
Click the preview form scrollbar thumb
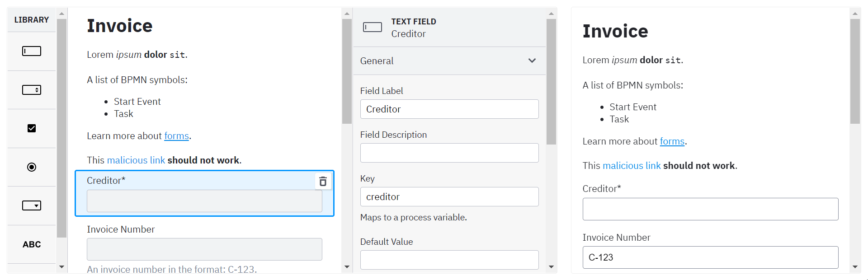(855, 71)
